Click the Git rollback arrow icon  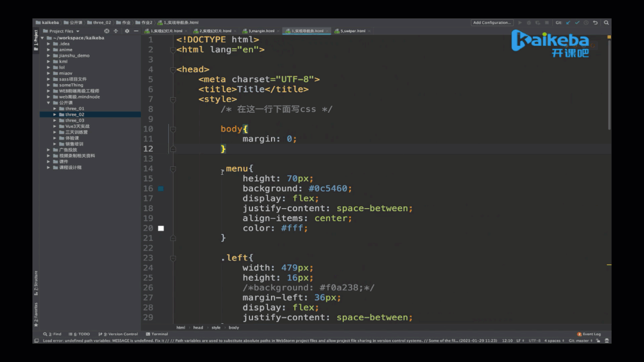(x=595, y=23)
